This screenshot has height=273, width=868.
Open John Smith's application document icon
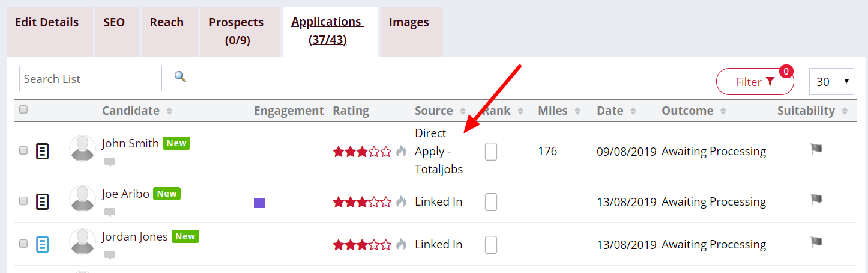click(42, 151)
